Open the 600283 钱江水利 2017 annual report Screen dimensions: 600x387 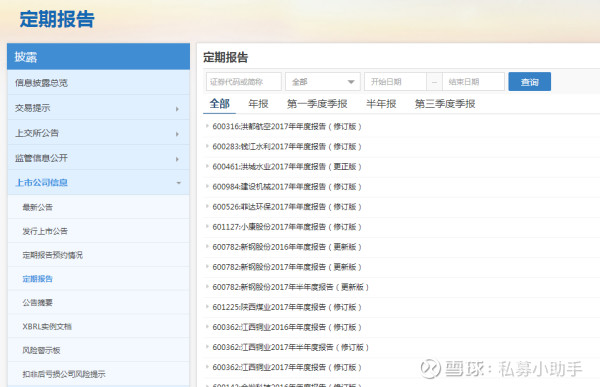287,147
